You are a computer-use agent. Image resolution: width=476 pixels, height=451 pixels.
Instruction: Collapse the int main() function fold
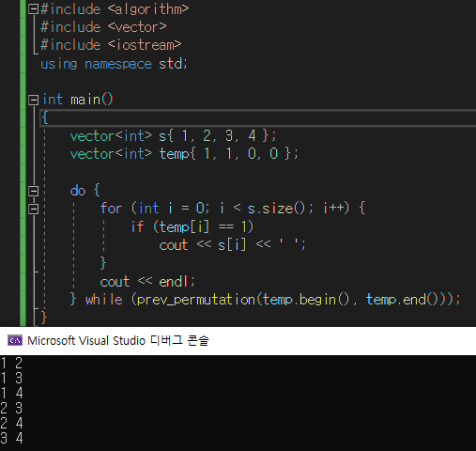pyautogui.click(x=33, y=100)
